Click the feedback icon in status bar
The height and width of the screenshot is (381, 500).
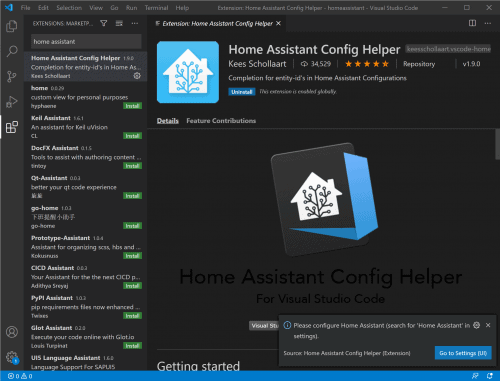475,376
